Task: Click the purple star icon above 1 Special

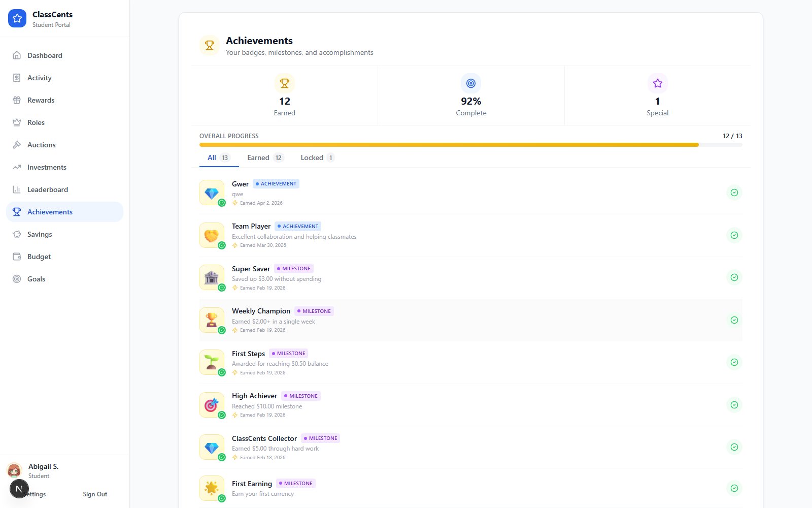Action: (x=658, y=83)
